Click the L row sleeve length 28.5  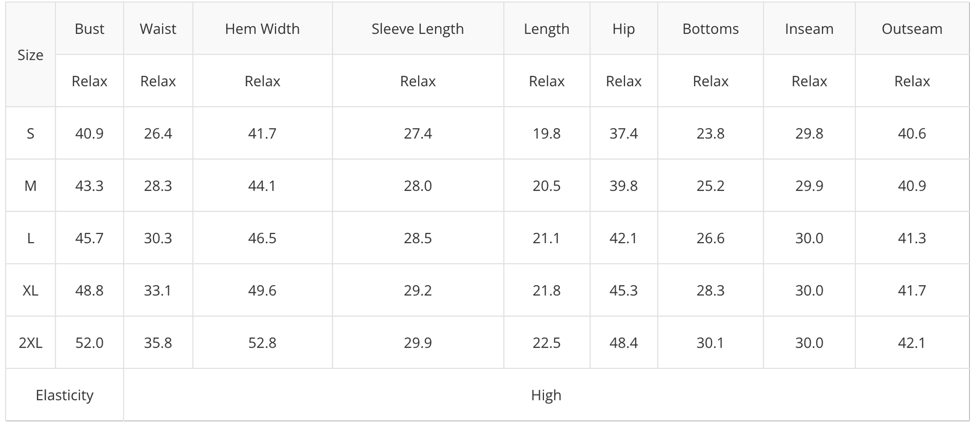click(418, 238)
